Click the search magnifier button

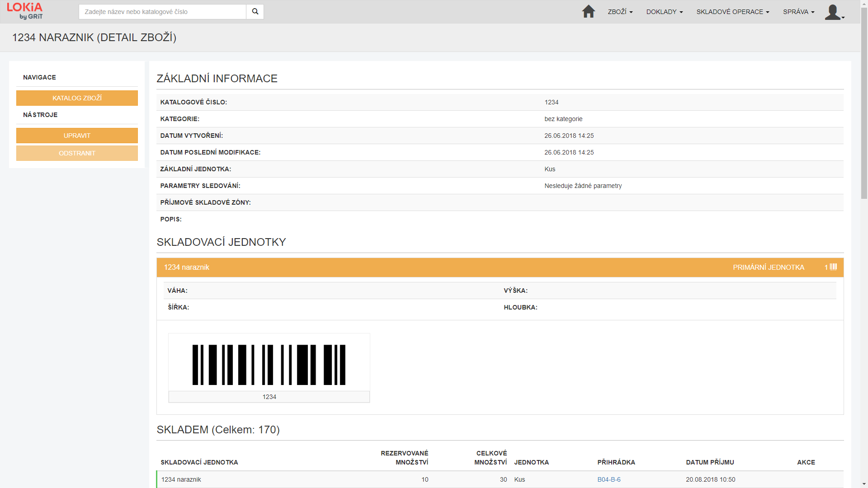pos(255,12)
